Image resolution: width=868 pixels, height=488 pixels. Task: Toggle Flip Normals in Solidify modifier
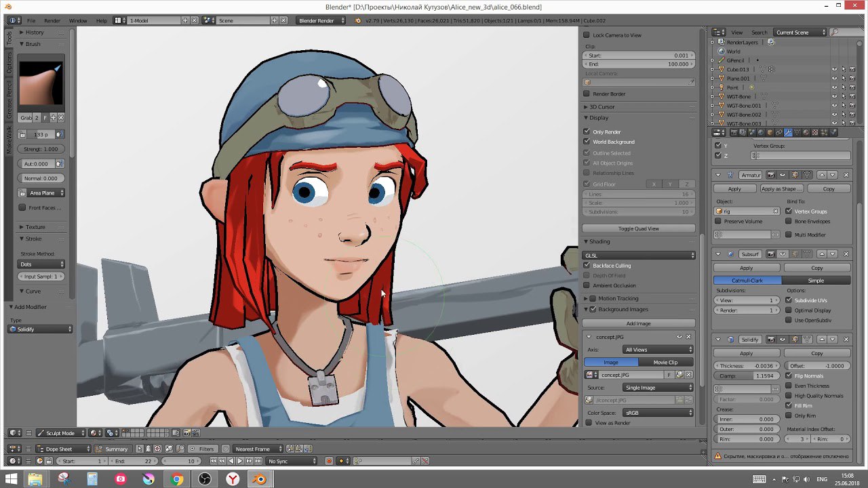pyautogui.click(x=789, y=375)
